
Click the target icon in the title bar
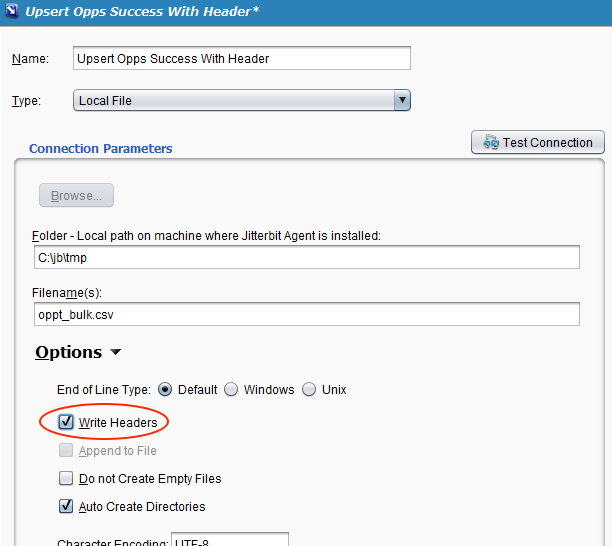point(12,11)
